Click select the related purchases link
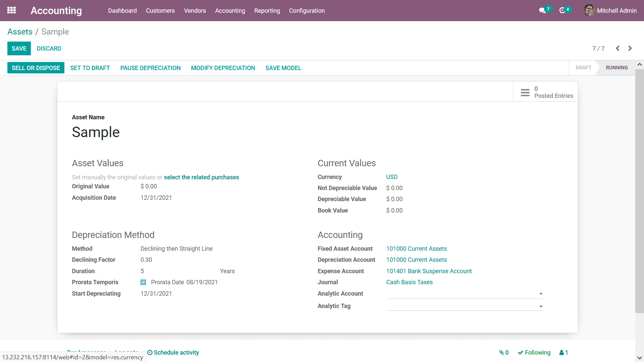644x362 pixels. [201, 177]
